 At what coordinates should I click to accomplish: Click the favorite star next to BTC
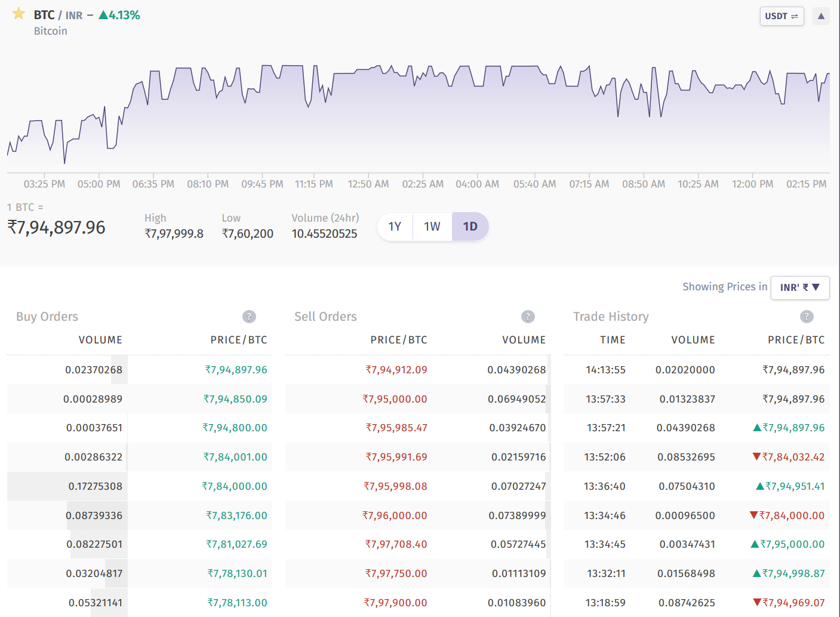(19, 14)
